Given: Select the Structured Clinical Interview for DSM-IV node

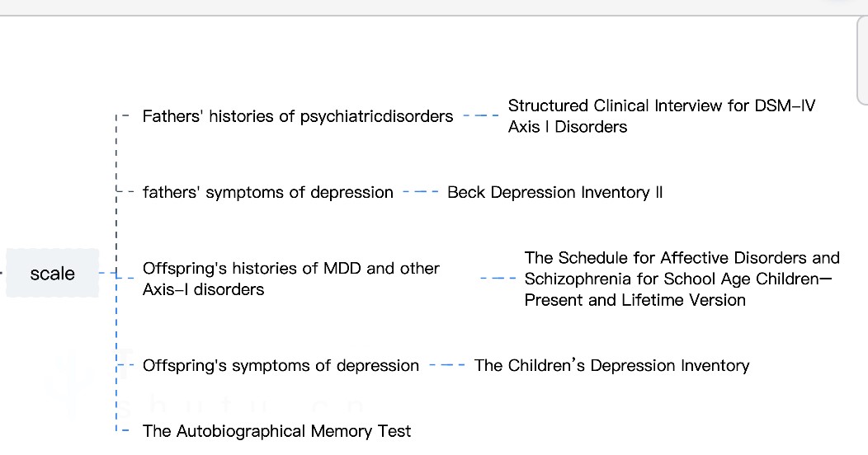Looking at the screenshot, I should point(661,116).
